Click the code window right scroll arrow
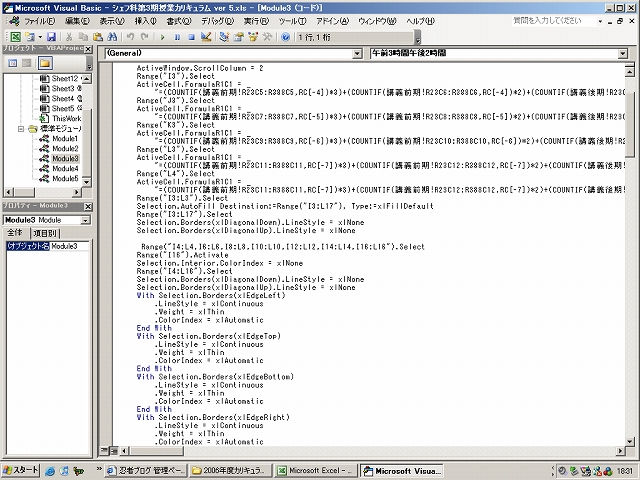 tap(620, 451)
